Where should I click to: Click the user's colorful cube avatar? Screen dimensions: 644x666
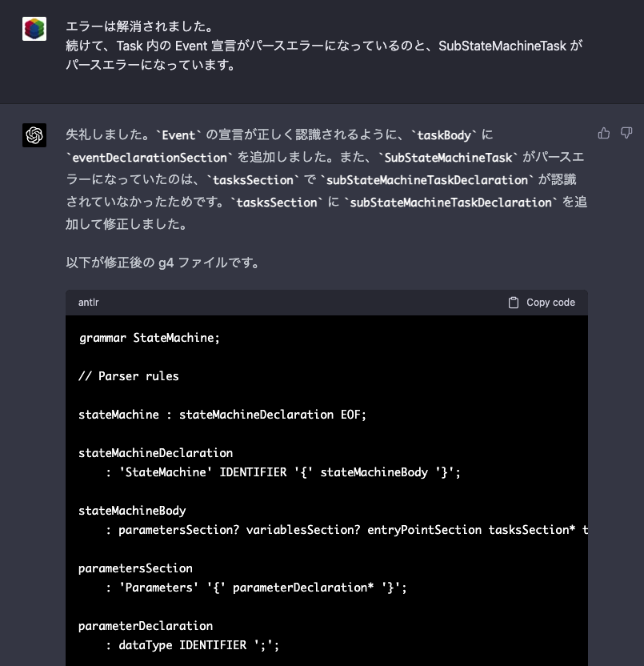(34, 29)
